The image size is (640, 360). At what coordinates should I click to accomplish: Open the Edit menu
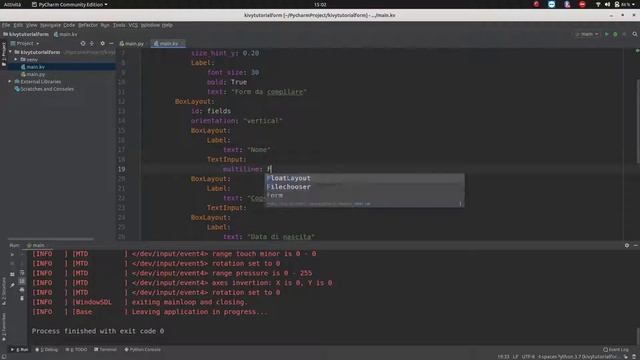tap(18, 25)
